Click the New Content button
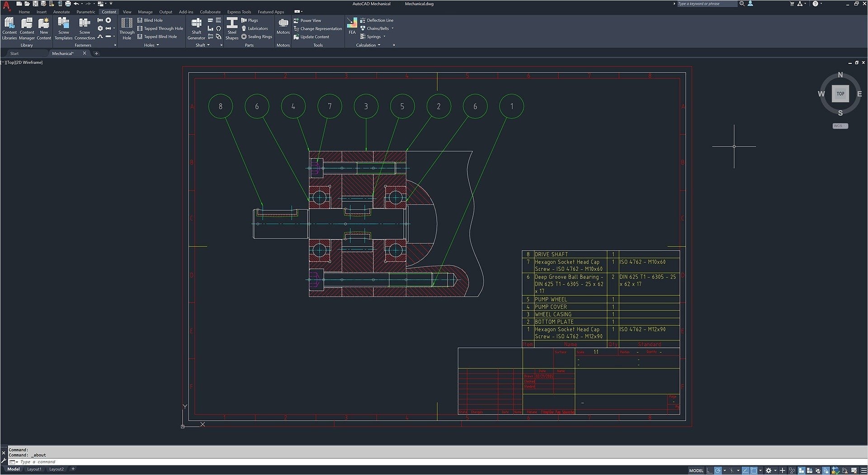 click(44, 28)
